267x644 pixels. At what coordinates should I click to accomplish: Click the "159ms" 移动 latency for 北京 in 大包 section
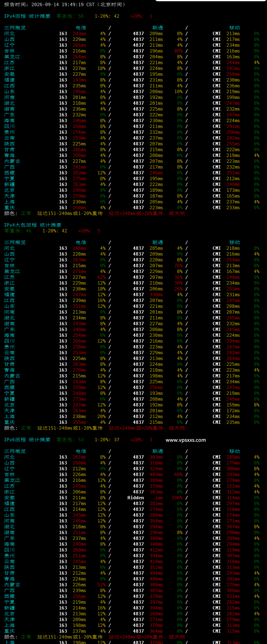pyautogui.click(x=233, y=405)
